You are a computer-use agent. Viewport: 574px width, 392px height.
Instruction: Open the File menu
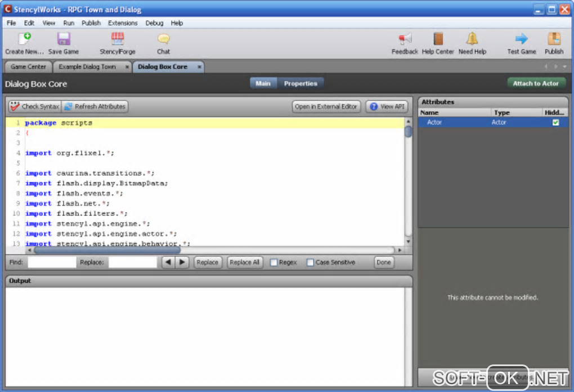11,23
